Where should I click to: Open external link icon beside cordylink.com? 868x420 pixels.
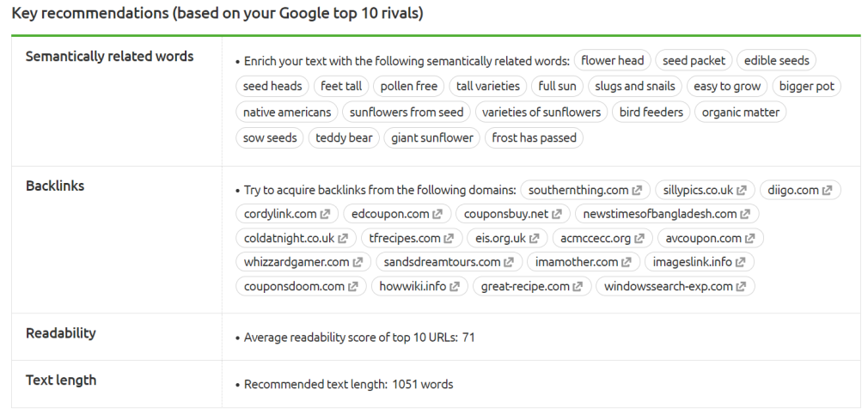325,214
